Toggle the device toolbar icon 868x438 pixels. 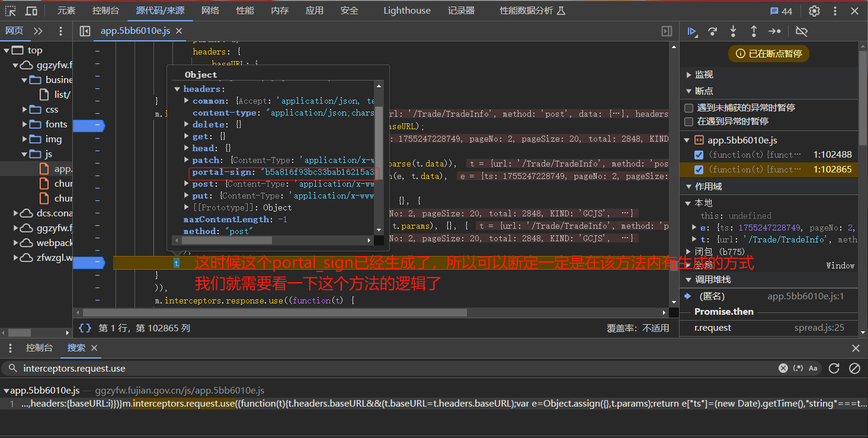pos(31,11)
